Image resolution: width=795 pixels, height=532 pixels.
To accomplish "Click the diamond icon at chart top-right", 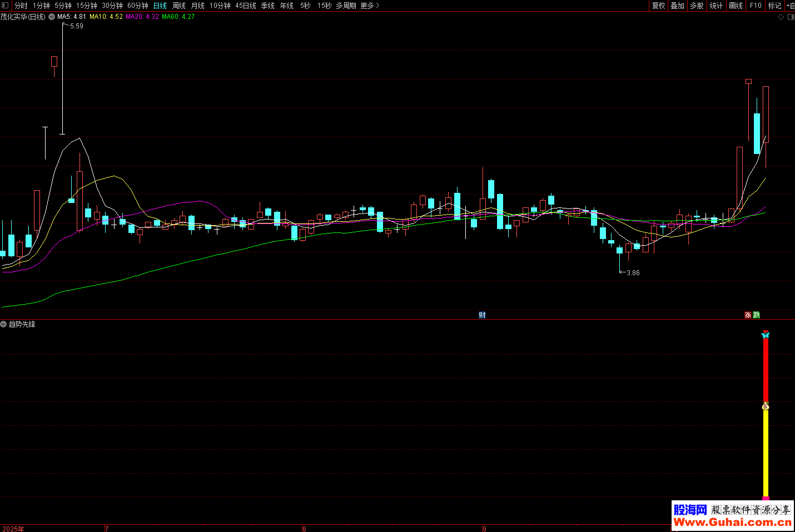I will (781, 17).
